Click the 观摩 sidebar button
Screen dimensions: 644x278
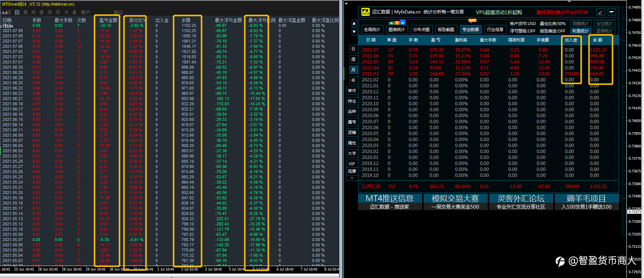point(352,171)
